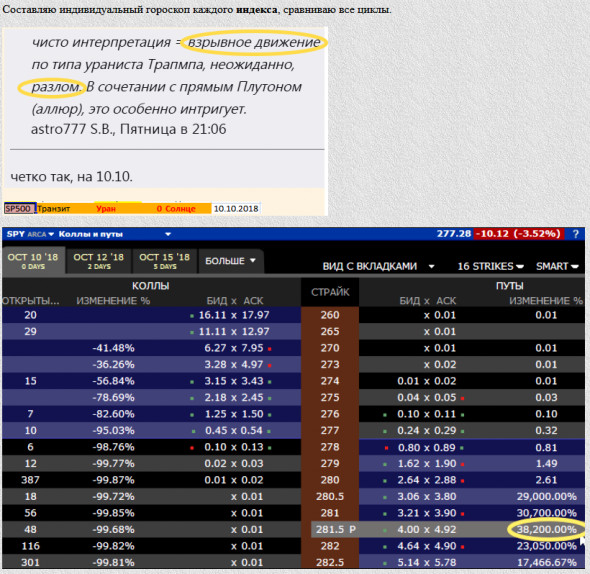The height and width of the screenshot is (574, 590).
Task: Click put quote 4.00 x 4.92
Action: 426,530
